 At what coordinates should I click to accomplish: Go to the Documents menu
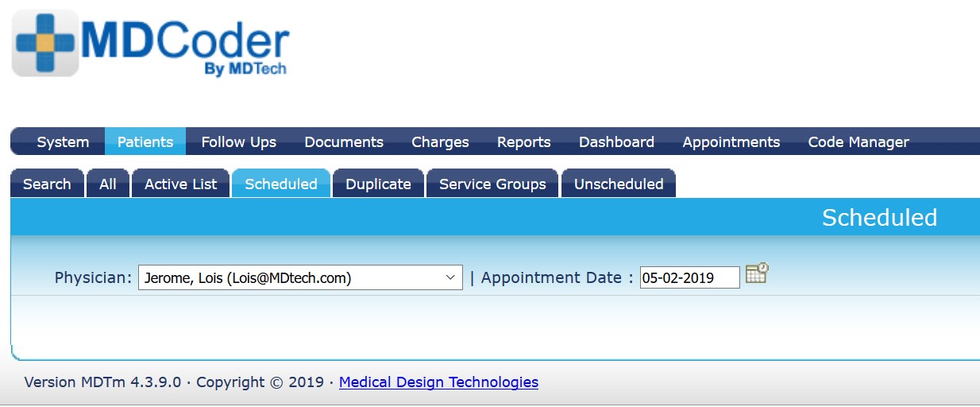tap(344, 141)
